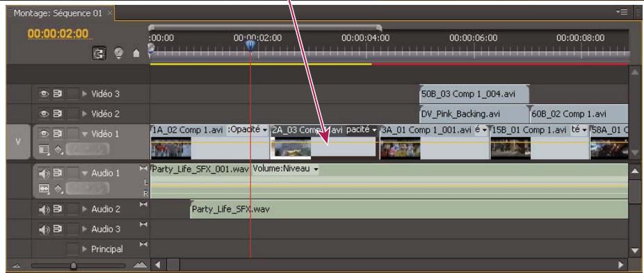Click video tracks scroll down arrow
The height and width of the screenshot is (273, 644).
pyautogui.click(x=635, y=153)
